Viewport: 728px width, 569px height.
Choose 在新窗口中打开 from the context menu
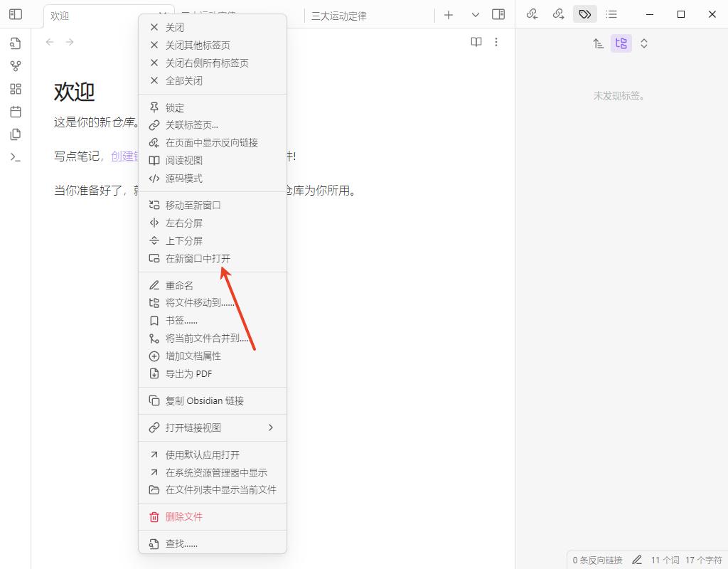click(198, 259)
